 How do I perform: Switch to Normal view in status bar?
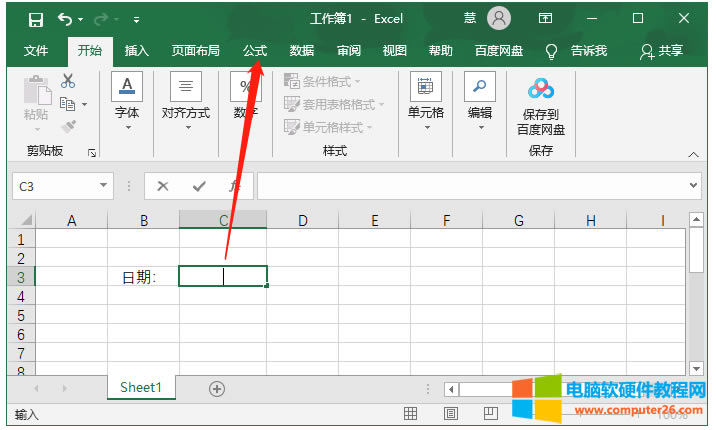pyautogui.click(x=410, y=413)
